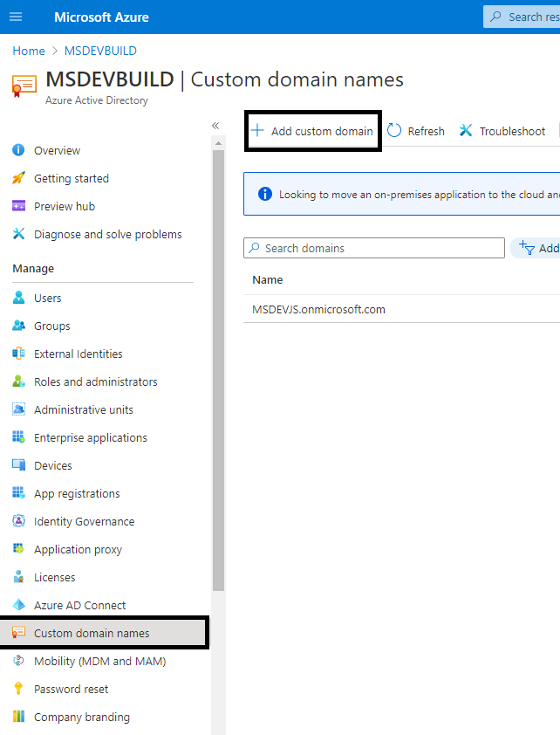Click the scrollbar up arrow in sidebar
Screen dimensions: 560x735
[218, 143]
